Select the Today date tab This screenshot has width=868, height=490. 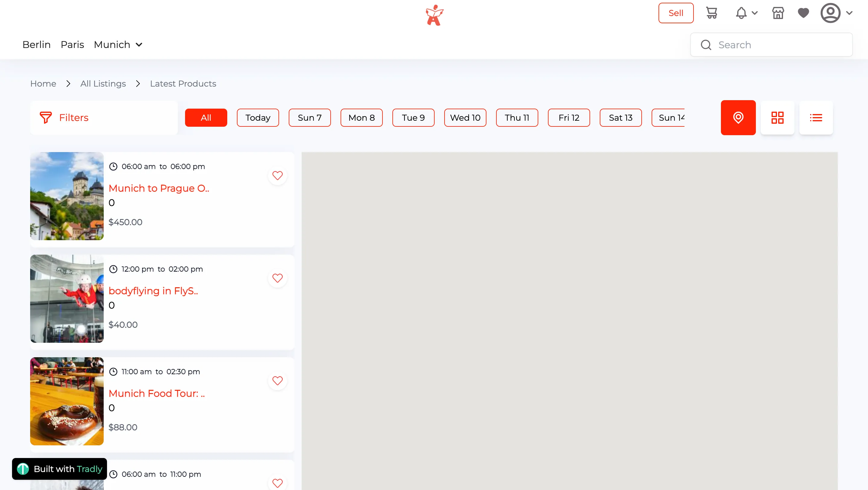click(258, 118)
